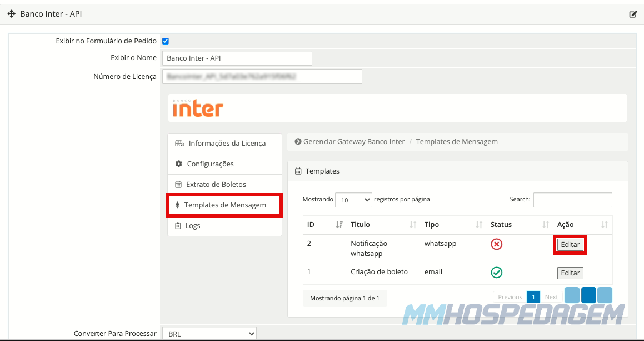Click the Mostrando página 1 de 1 text
The width and height of the screenshot is (644, 341).
tap(345, 298)
